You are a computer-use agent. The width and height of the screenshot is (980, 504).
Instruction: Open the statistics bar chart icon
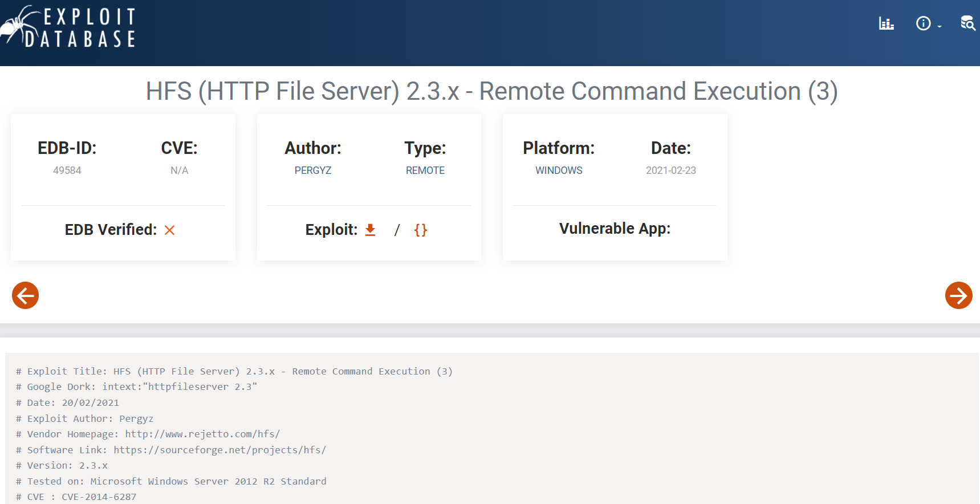pos(886,23)
